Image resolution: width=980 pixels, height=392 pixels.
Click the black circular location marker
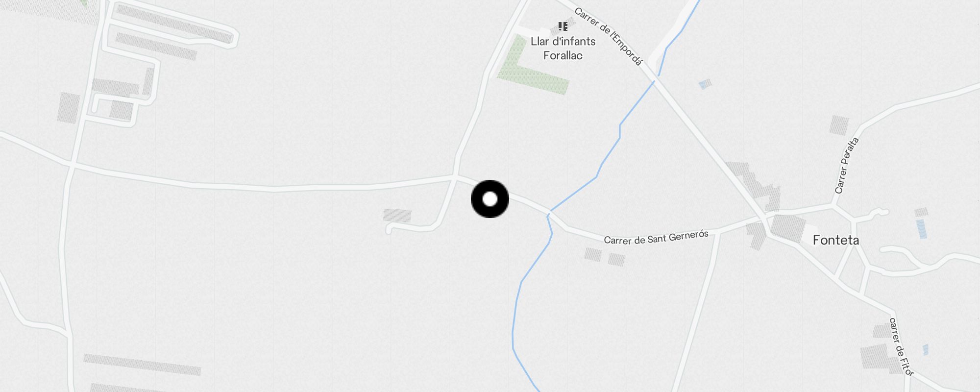point(490,199)
